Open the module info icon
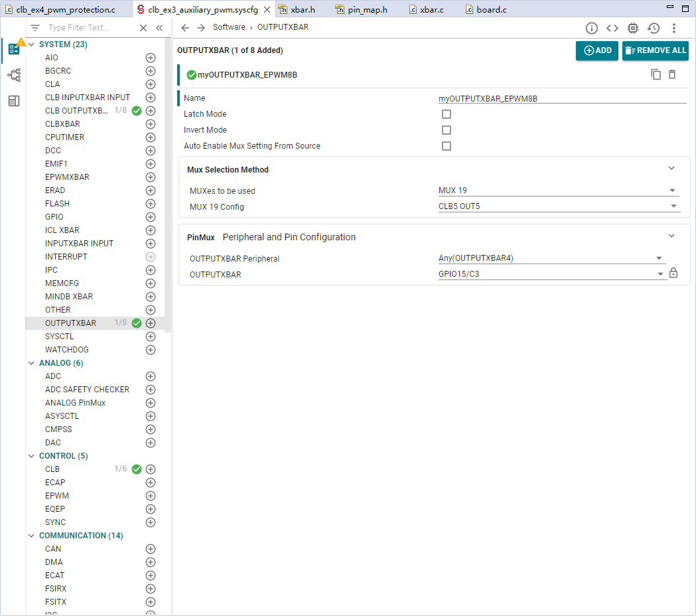This screenshot has width=696, height=616. click(592, 29)
